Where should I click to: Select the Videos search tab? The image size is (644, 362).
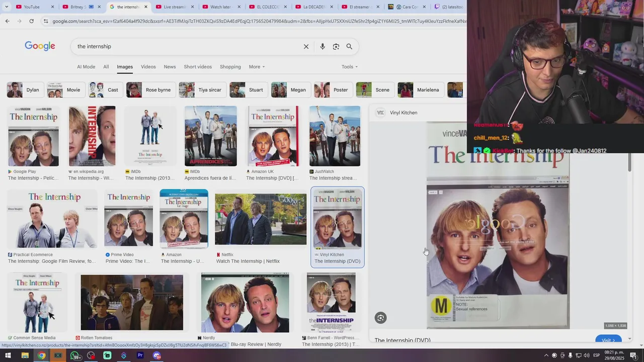click(148, 67)
